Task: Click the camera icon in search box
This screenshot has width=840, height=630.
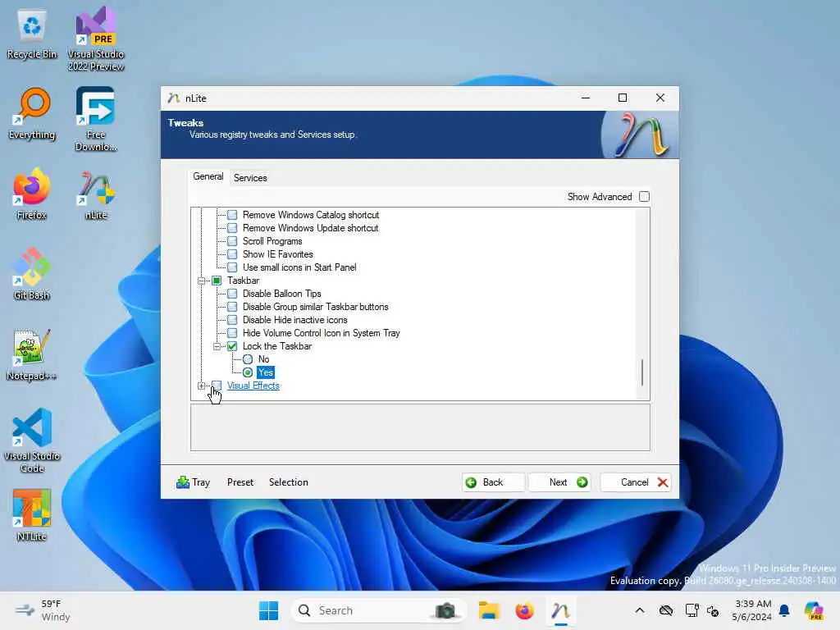Action: (x=445, y=610)
